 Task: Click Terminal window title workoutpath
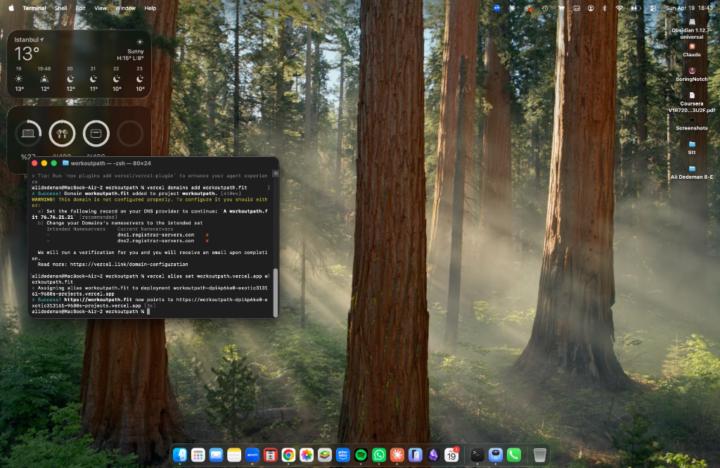click(x=111, y=163)
